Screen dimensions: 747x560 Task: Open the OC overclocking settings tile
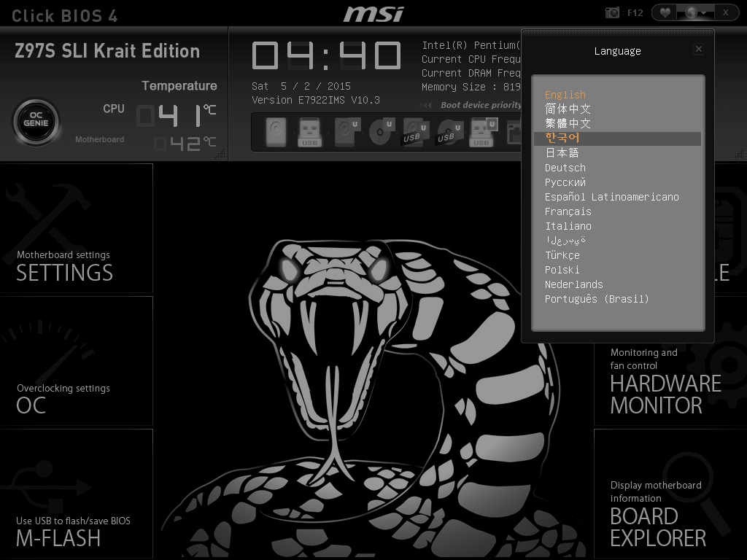[x=76, y=361]
